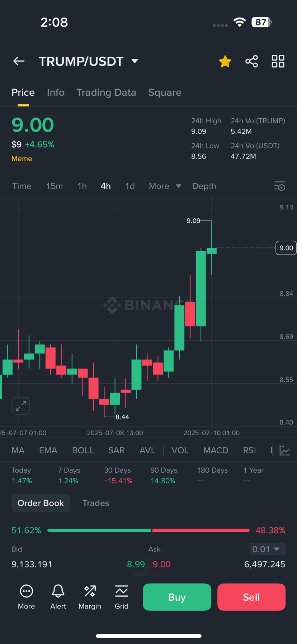Tap the 9.00 current price label on chart axis
The height and width of the screenshot is (644, 297).
286,248
